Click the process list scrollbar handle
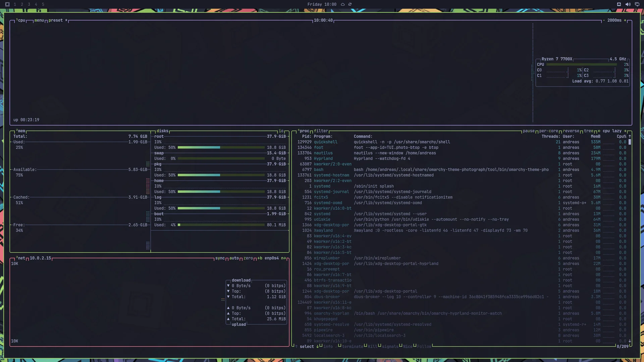This screenshot has width=644, height=362. 630,142
